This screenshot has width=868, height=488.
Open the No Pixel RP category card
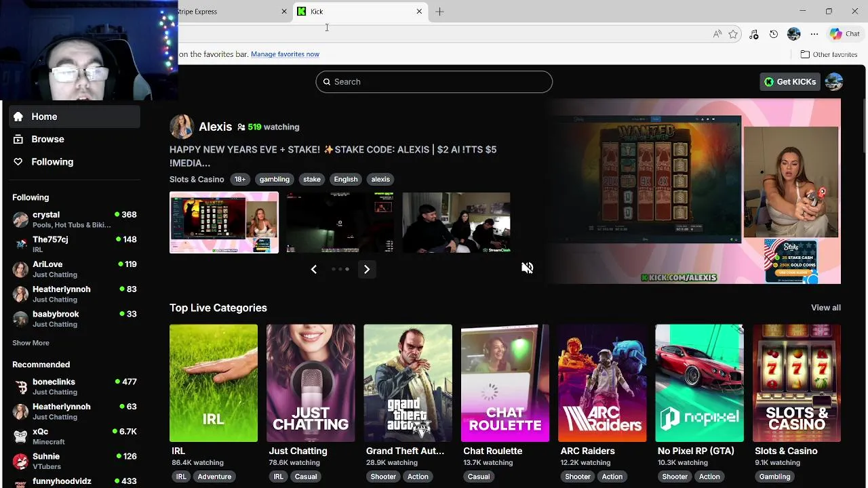click(699, 383)
